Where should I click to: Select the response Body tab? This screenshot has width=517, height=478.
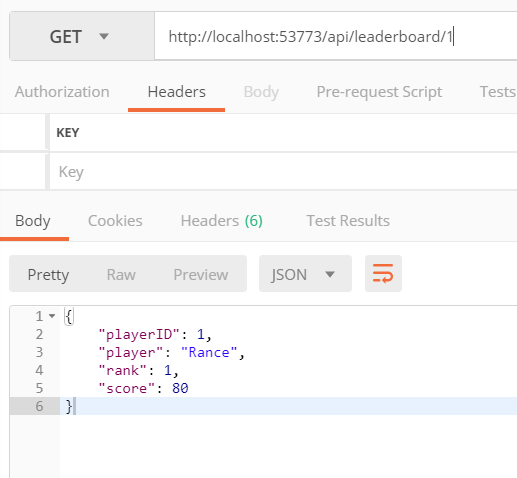point(33,221)
